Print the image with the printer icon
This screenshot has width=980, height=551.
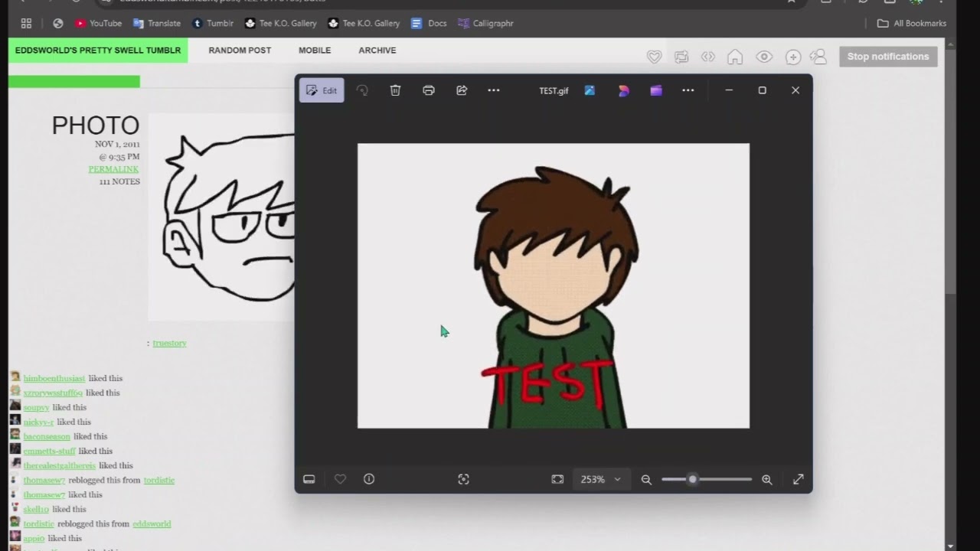click(429, 90)
